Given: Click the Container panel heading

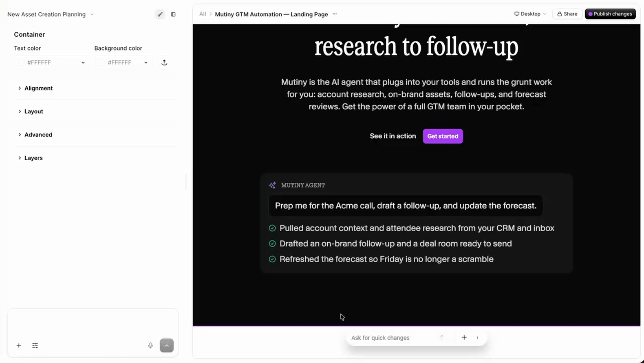Looking at the screenshot, I should click(x=29, y=35).
